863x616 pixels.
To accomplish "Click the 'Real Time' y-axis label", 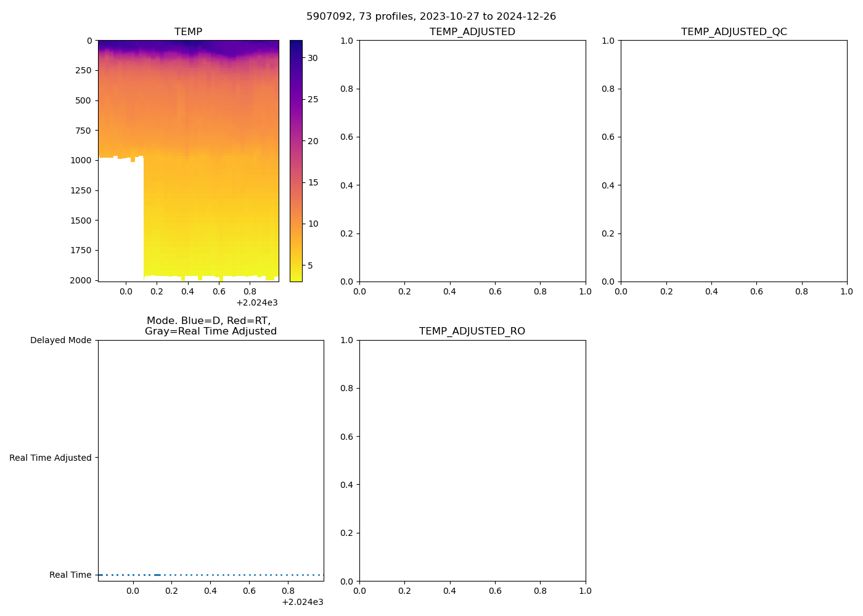I will [70, 575].
